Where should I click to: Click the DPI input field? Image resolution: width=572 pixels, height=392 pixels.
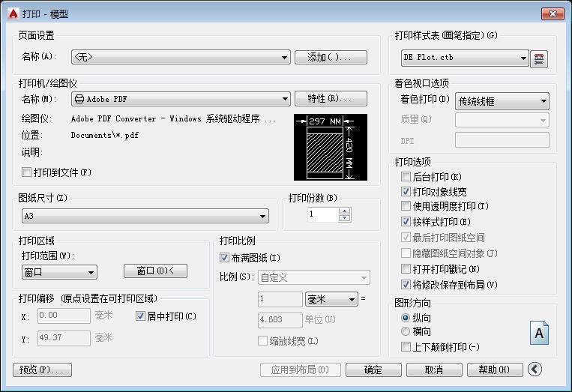click(x=502, y=140)
